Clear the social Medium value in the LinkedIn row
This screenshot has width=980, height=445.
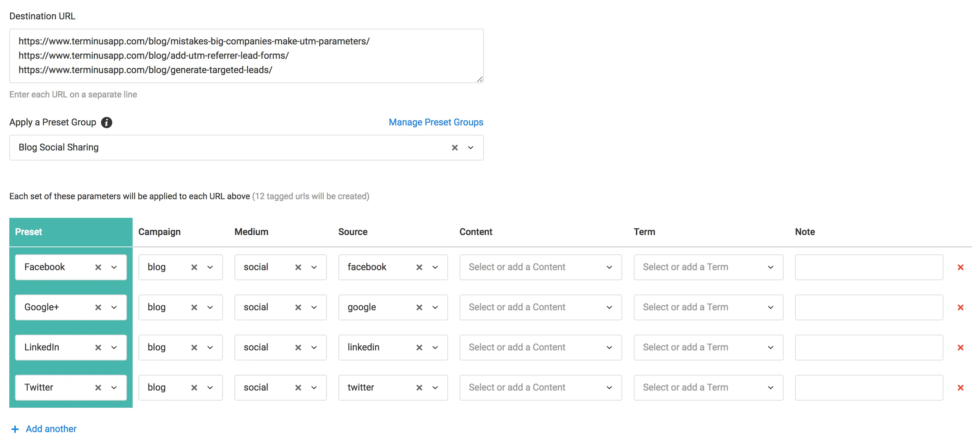(298, 347)
